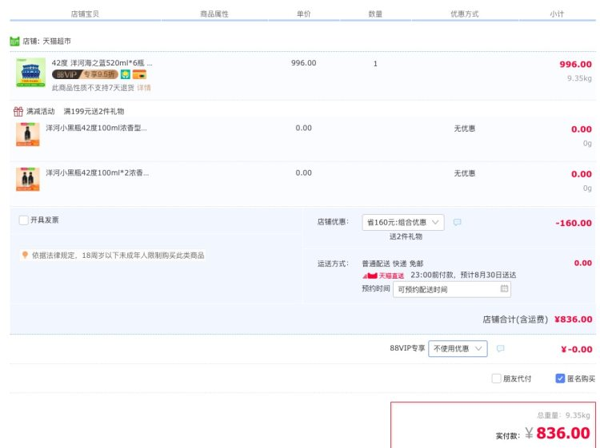The height and width of the screenshot is (448, 600).
Task: Click the ¥-0.00 88VIP discount amount
Action: [x=577, y=349]
